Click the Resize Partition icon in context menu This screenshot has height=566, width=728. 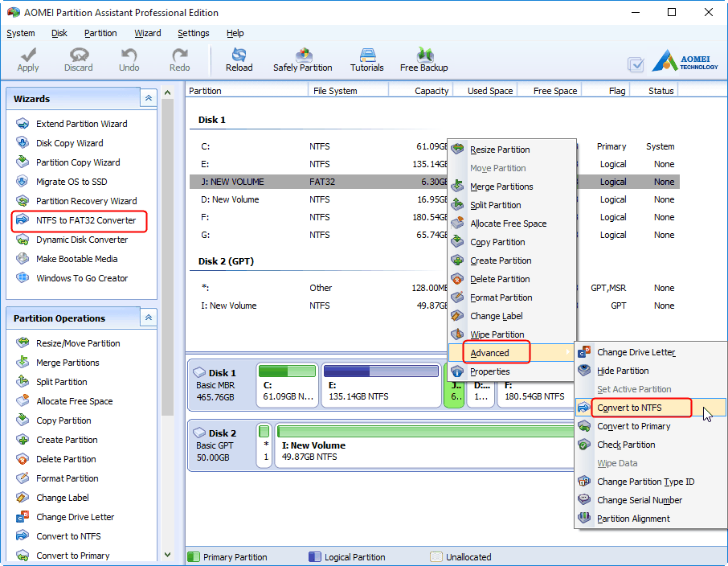click(x=457, y=149)
